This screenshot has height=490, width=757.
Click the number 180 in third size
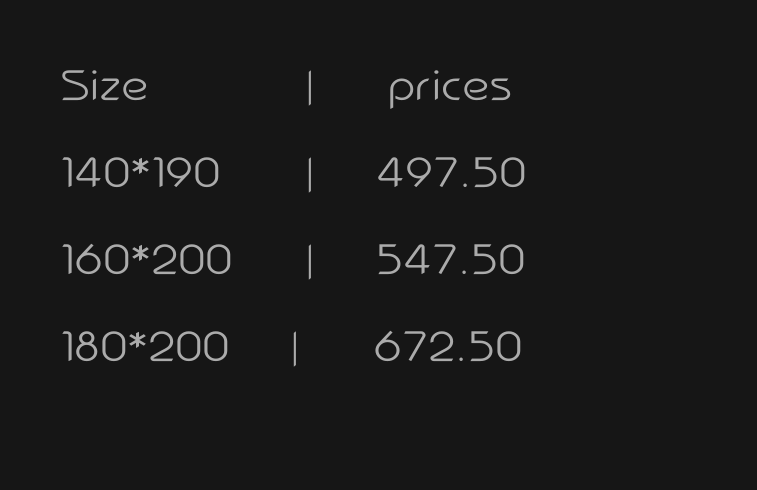pyautogui.click(x=95, y=348)
